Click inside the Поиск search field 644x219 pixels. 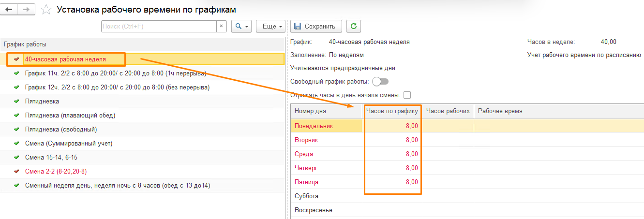(x=159, y=26)
